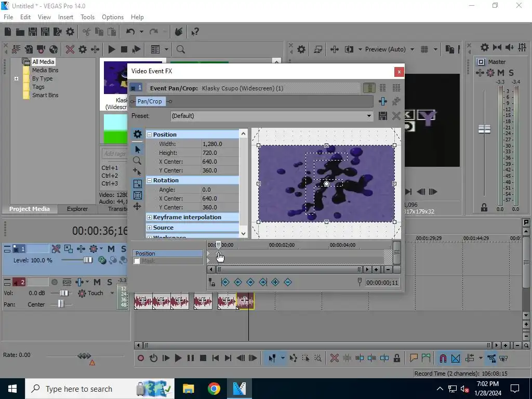The height and width of the screenshot is (399, 532).
Task: Click the Create Keyframe plus diamond
Action: pyautogui.click(x=275, y=282)
